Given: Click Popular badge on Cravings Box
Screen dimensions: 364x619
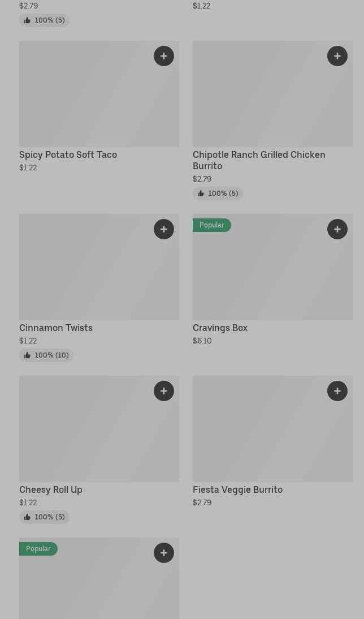Looking at the screenshot, I should coord(211,225).
